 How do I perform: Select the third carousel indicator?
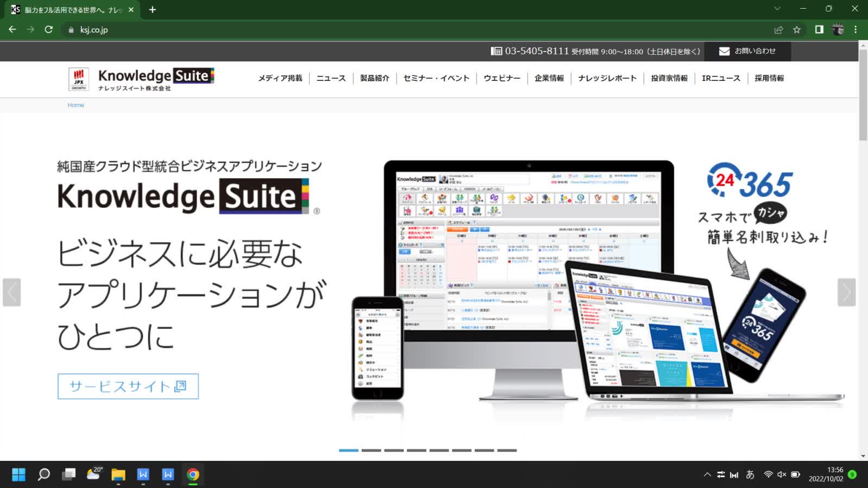coord(394,450)
